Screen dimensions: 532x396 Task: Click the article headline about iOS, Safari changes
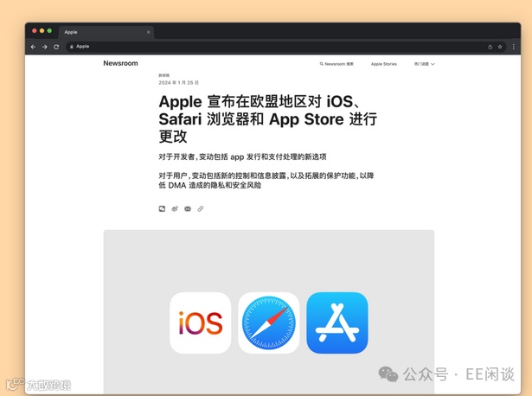click(x=267, y=119)
